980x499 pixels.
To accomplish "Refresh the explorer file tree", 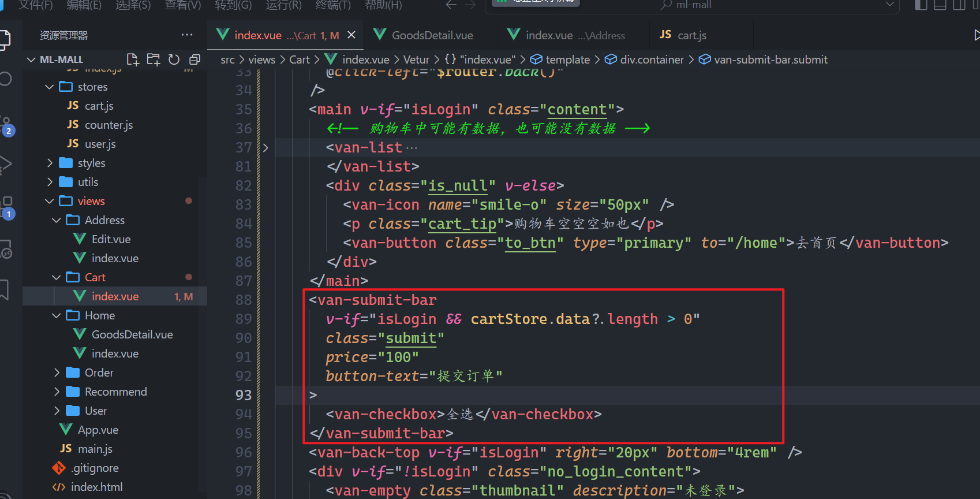I will [x=174, y=59].
